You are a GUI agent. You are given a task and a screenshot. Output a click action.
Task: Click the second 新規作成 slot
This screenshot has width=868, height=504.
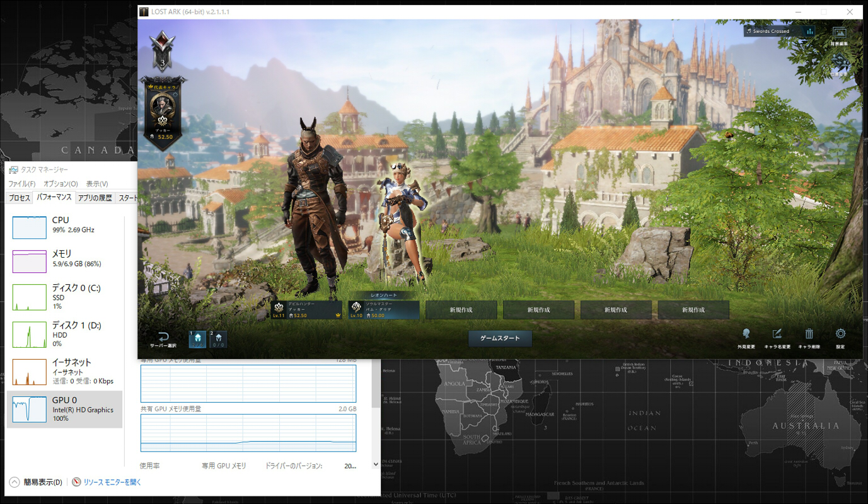coord(538,310)
